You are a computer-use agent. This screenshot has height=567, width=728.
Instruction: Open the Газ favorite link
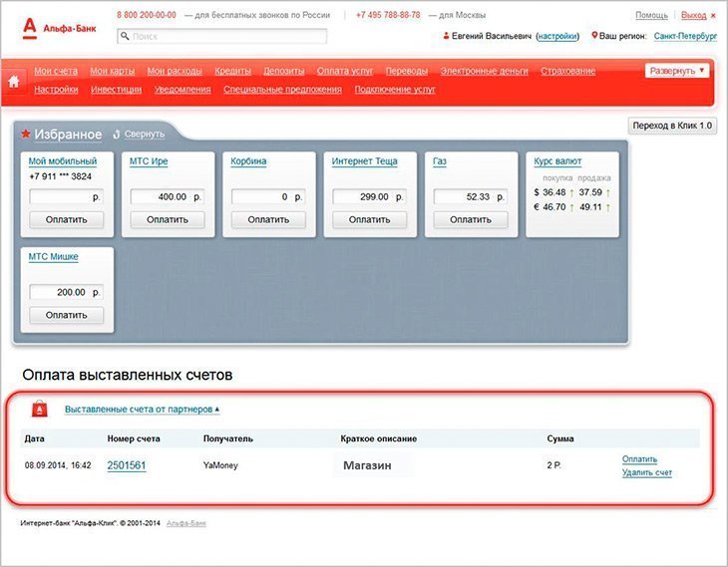(439, 161)
